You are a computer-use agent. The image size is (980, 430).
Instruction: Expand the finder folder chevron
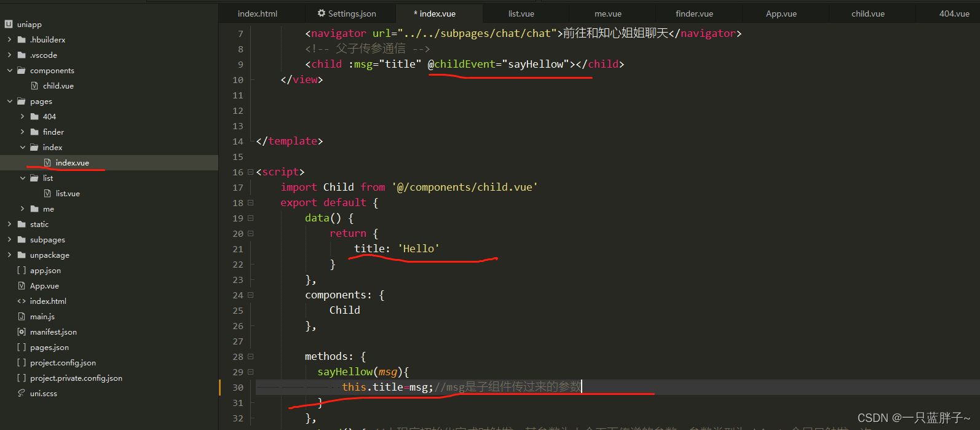pyautogui.click(x=22, y=132)
